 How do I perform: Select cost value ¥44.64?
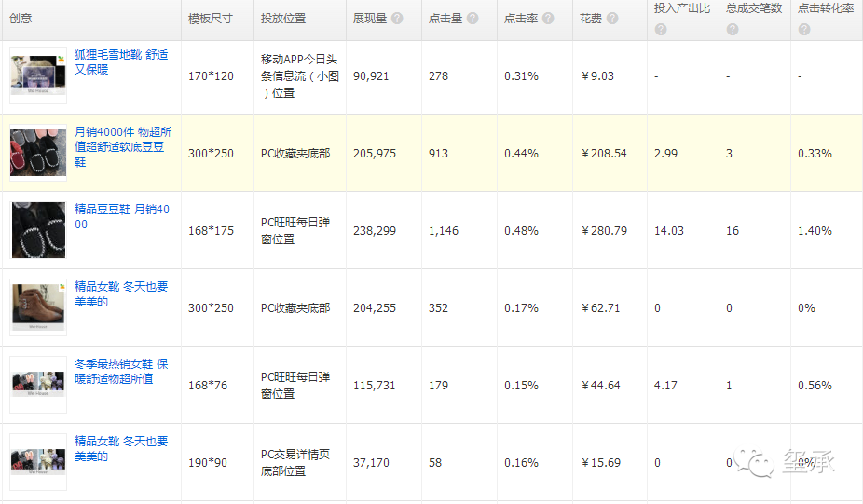[600, 385]
